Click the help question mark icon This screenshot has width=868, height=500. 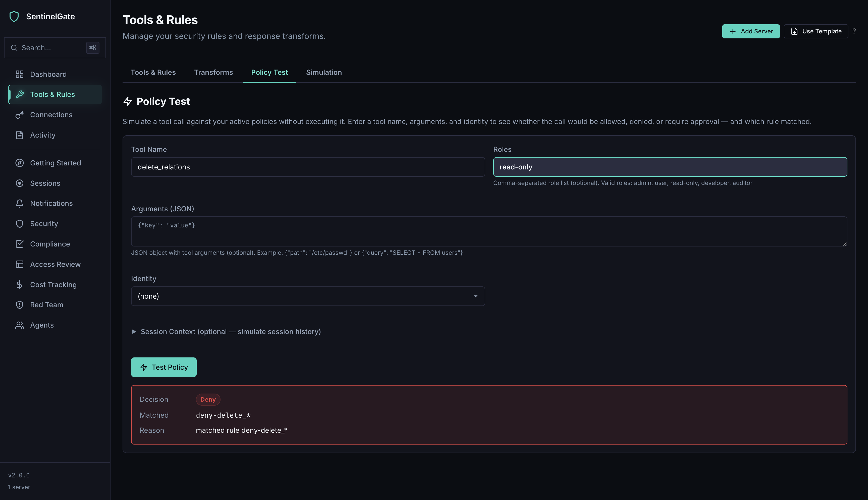tap(854, 31)
